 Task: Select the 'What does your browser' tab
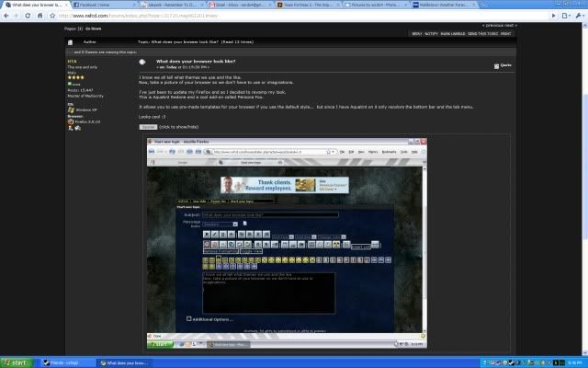tap(35, 5)
